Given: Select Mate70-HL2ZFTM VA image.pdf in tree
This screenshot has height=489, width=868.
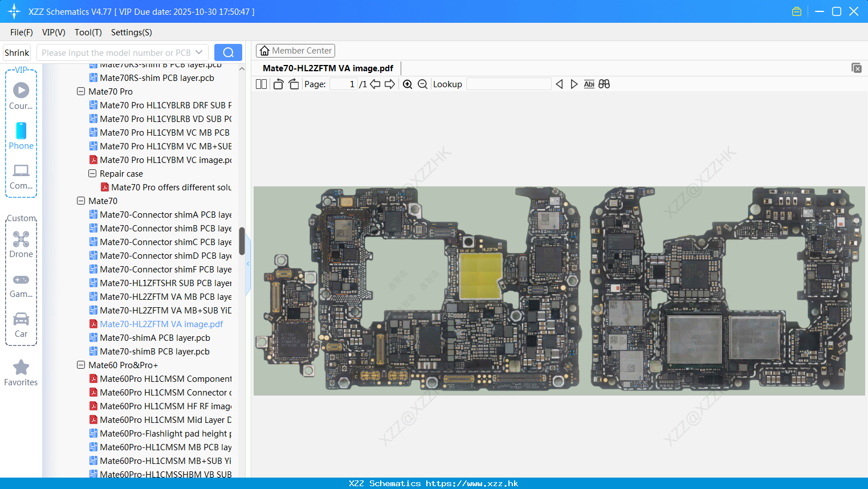Looking at the screenshot, I should click(x=156, y=324).
